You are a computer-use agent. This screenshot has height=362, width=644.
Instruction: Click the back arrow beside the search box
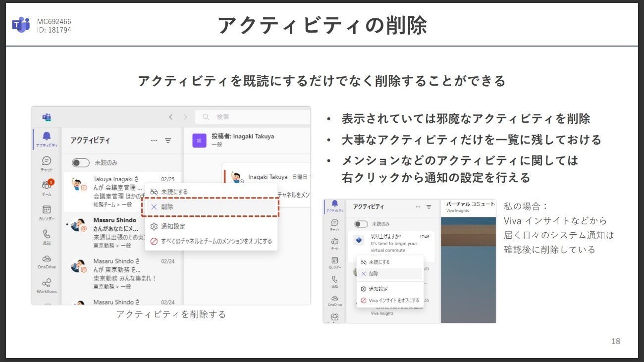coord(171,117)
